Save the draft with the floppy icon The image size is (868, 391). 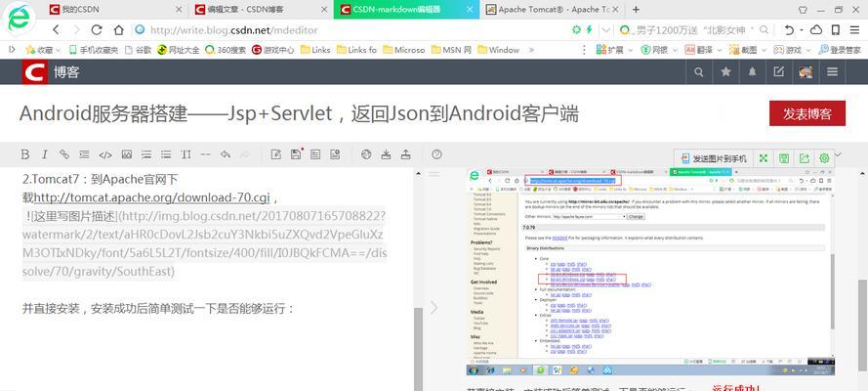pyautogui.click(x=296, y=154)
